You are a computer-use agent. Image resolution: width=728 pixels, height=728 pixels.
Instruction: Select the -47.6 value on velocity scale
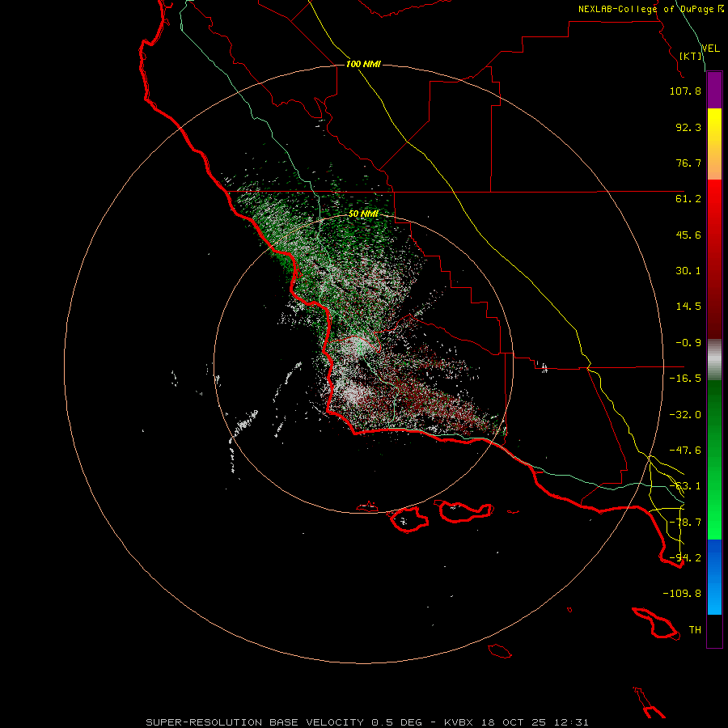pyautogui.click(x=685, y=451)
